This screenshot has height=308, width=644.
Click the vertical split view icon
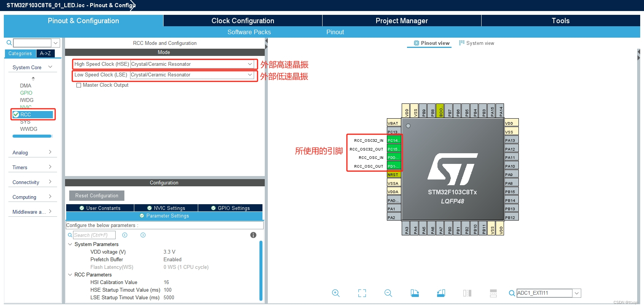(467, 293)
